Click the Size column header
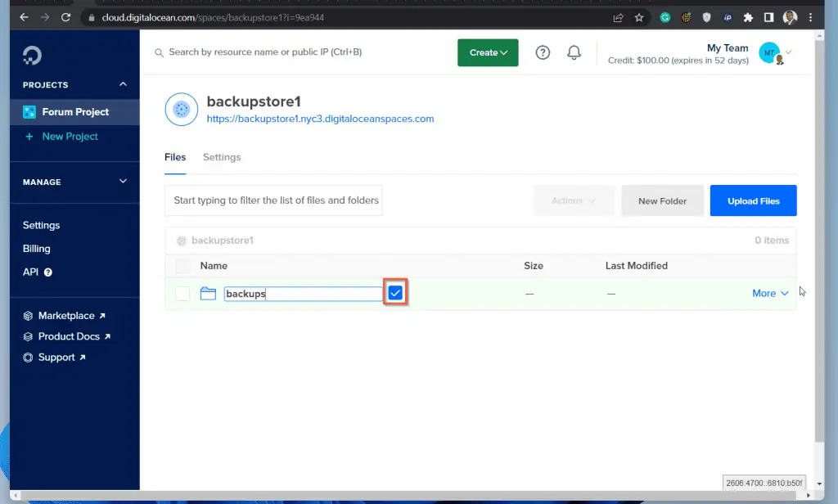838x504 pixels. coord(534,266)
